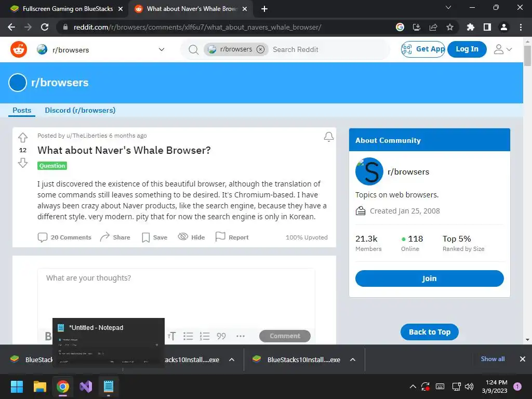
Task: Click the Question flair tag
Action: click(52, 166)
